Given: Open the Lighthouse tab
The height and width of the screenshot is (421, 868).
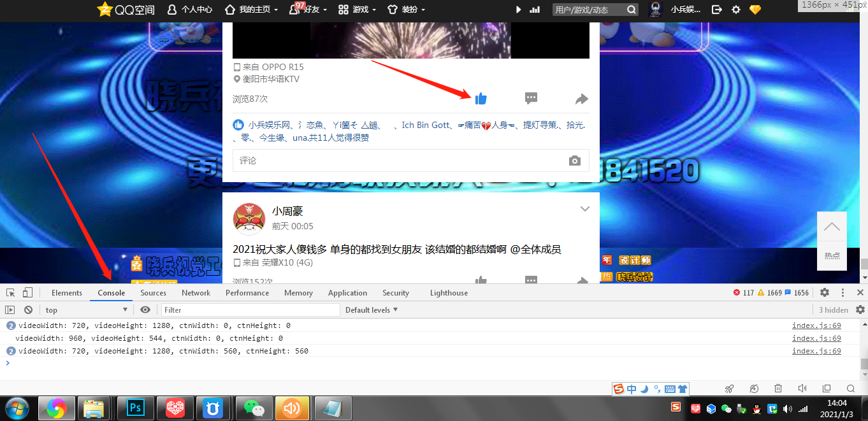Looking at the screenshot, I should coord(449,293).
